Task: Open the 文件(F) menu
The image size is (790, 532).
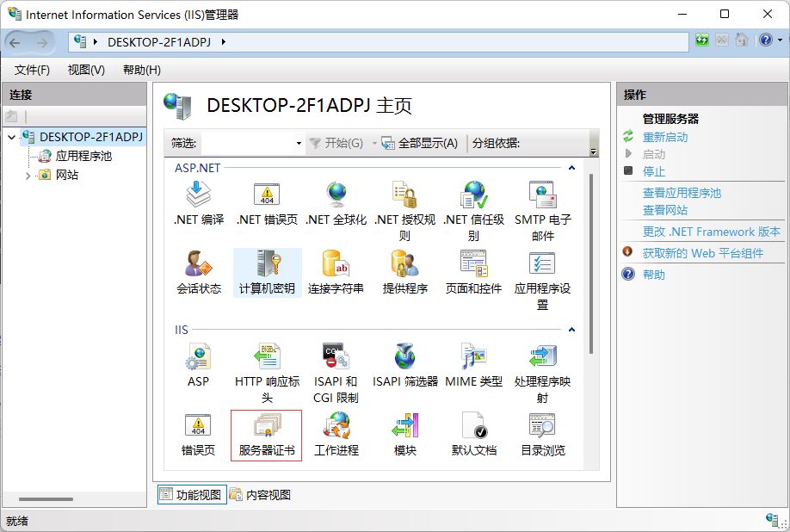Action: (32, 70)
